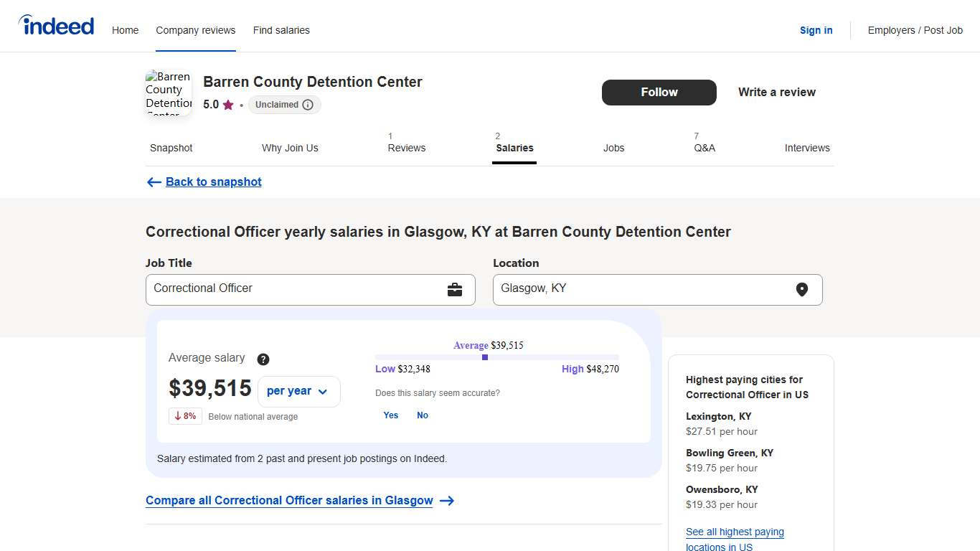Click the briefcase icon in Job Title field

456,289
